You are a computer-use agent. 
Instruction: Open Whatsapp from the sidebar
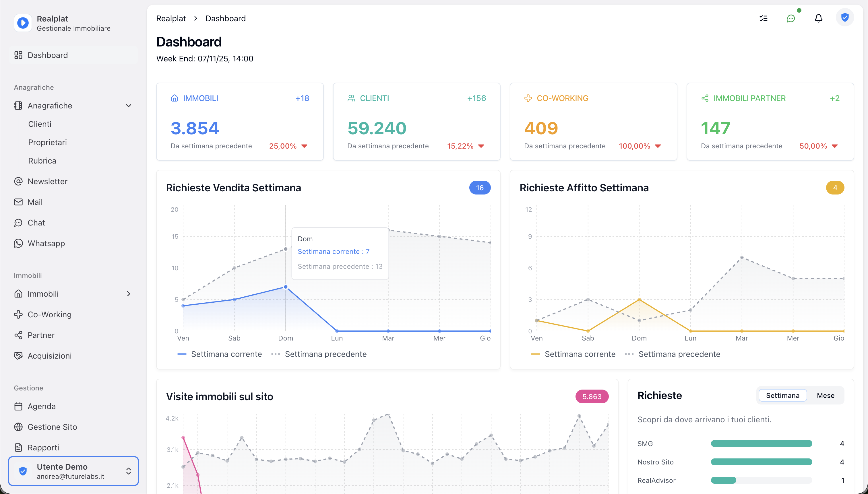(x=46, y=243)
